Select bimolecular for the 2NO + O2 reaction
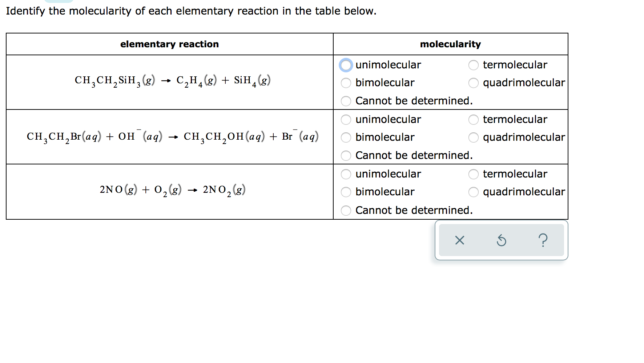Image resolution: width=644 pixels, height=363 pixels. click(x=346, y=192)
